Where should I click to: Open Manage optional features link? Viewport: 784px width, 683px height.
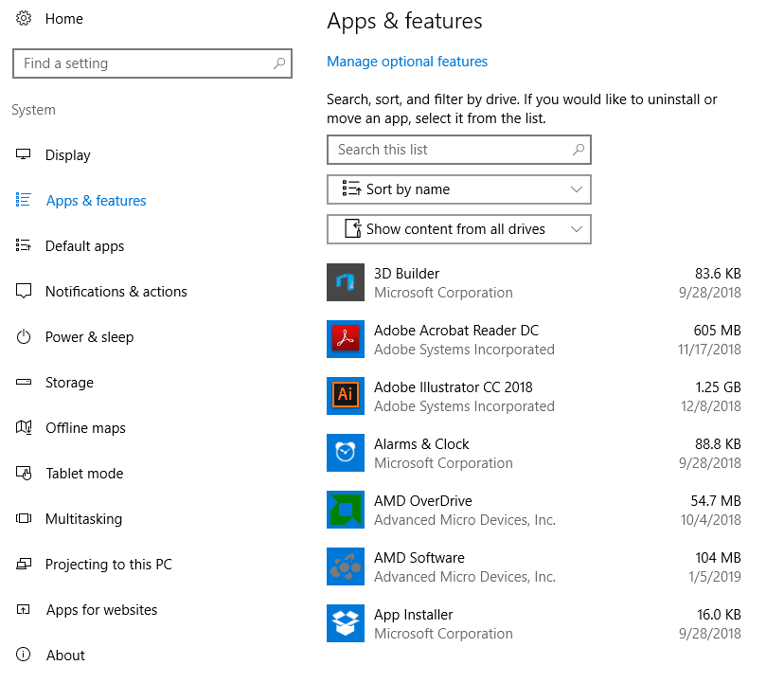click(407, 62)
